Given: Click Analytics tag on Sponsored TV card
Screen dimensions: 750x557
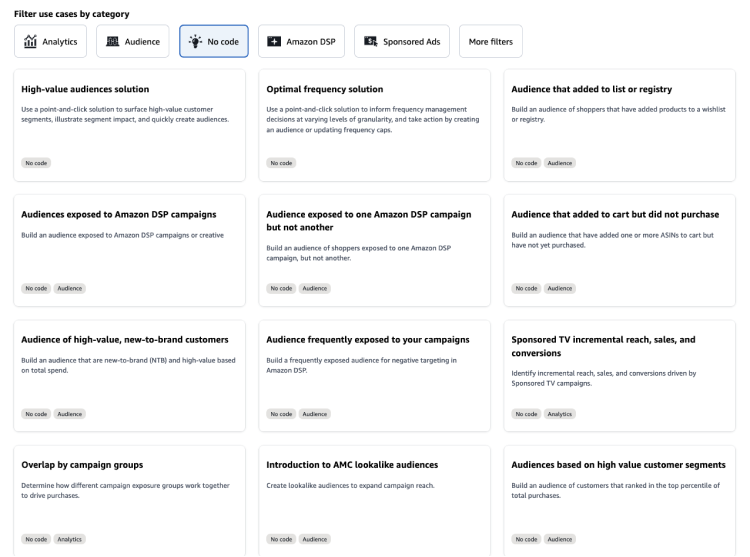Looking at the screenshot, I should click(x=561, y=413).
